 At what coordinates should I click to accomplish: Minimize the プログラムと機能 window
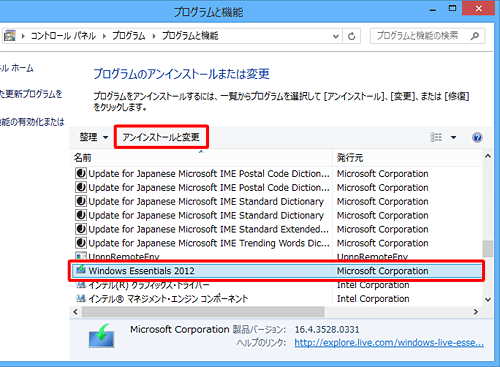[433, 9]
